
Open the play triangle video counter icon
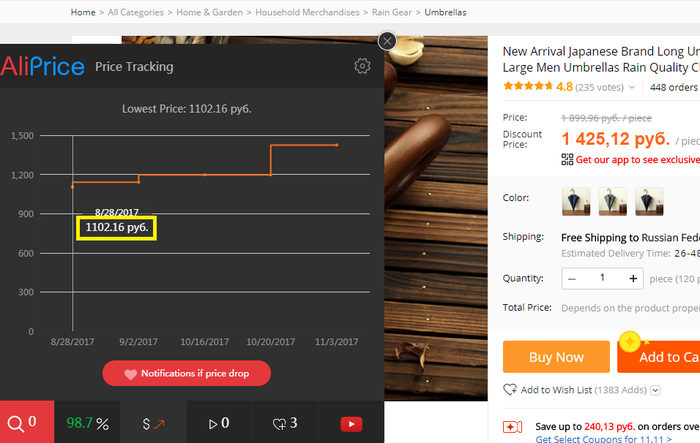218,423
